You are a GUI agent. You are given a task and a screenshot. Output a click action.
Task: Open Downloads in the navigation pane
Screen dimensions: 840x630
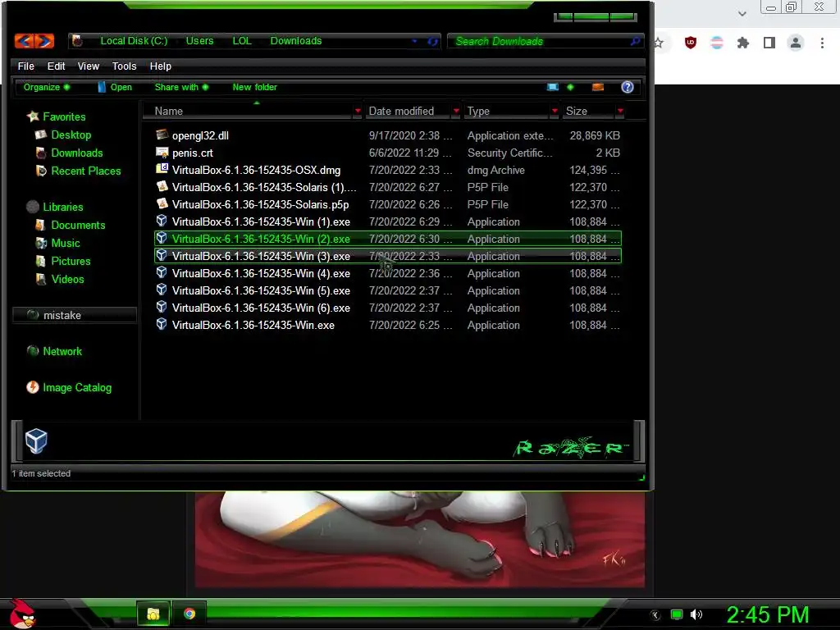pyautogui.click(x=69, y=153)
